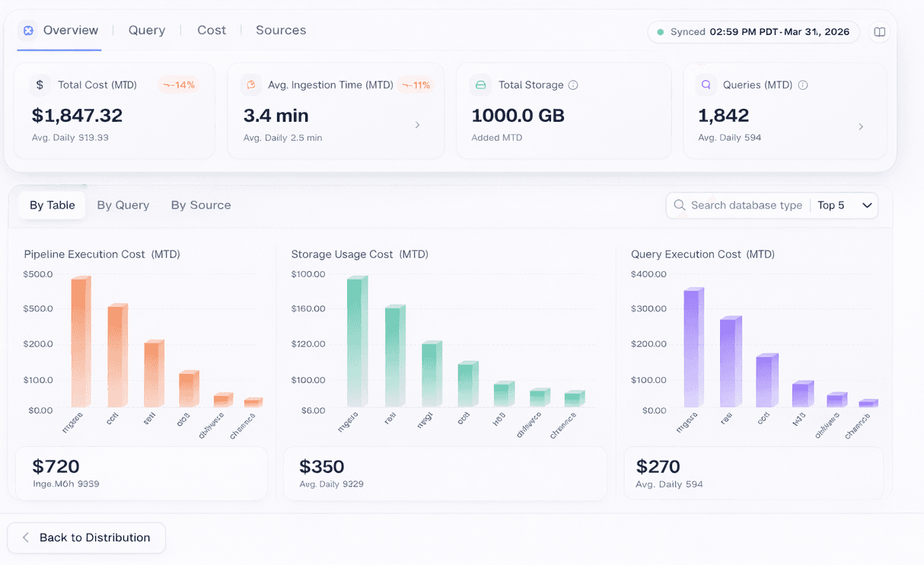
Task: Click Back to Distribution button
Action: pos(87,538)
